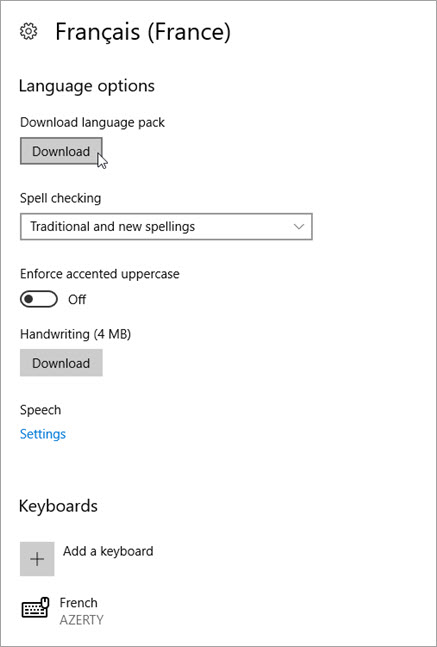Image resolution: width=437 pixels, height=647 pixels.
Task: Click the AZERTY layout text
Action: [81, 620]
